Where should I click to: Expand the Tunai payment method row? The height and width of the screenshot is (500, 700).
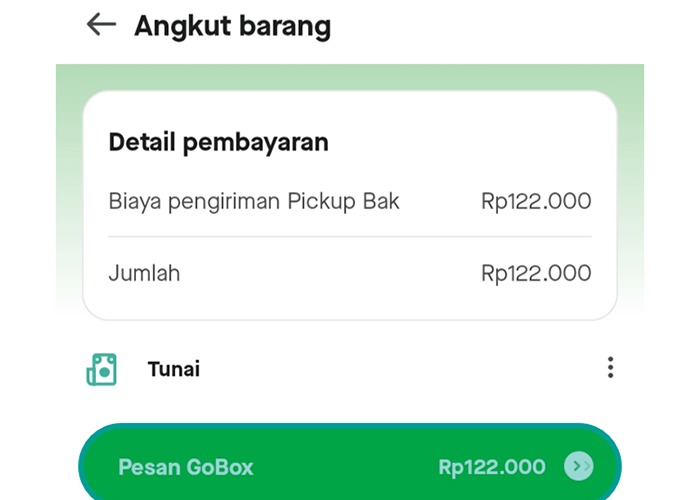click(350, 369)
